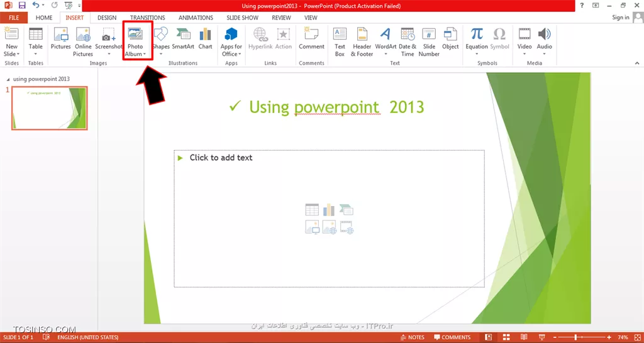Switch to the VIEW tab

pyautogui.click(x=311, y=18)
